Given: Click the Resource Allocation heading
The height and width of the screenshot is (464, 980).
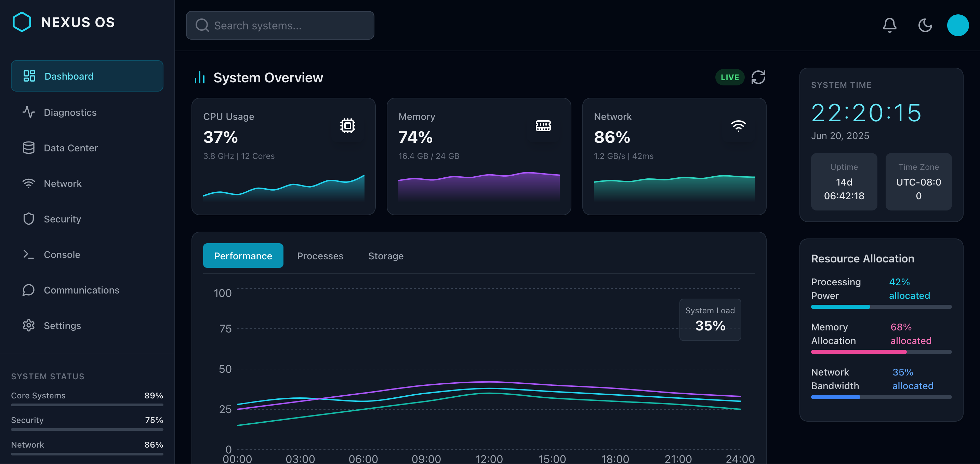Looking at the screenshot, I should pyautogui.click(x=862, y=258).
